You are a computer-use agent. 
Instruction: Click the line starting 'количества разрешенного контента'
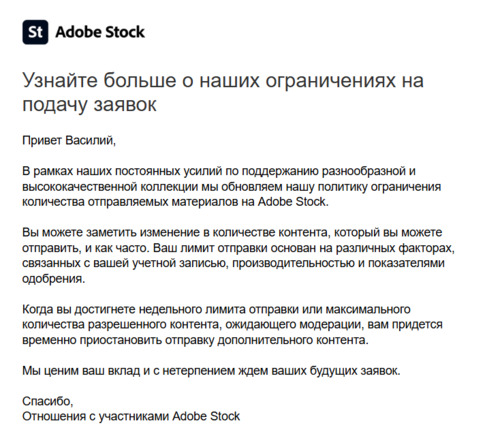point(232,325)
